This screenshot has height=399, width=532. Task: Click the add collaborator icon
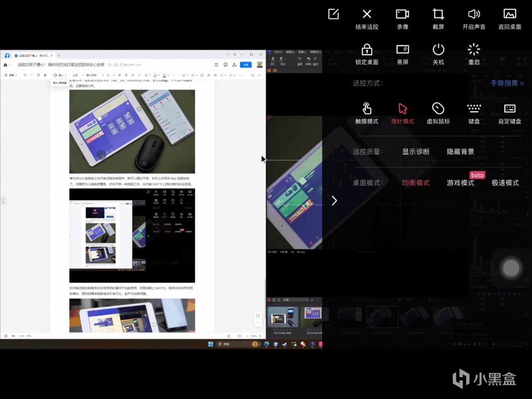coord(234,64)
